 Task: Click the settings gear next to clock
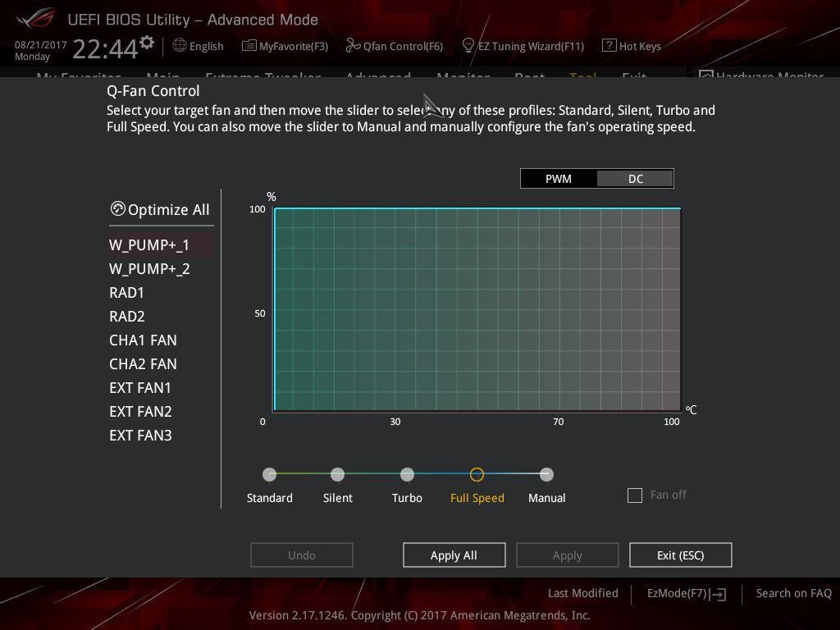147,43
